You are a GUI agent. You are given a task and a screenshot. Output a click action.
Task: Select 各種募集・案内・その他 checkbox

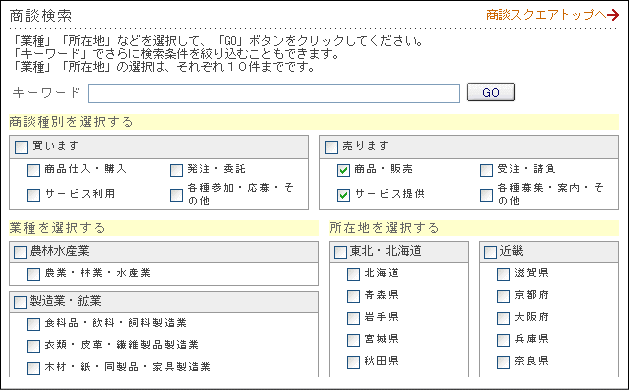pos(486,195)
